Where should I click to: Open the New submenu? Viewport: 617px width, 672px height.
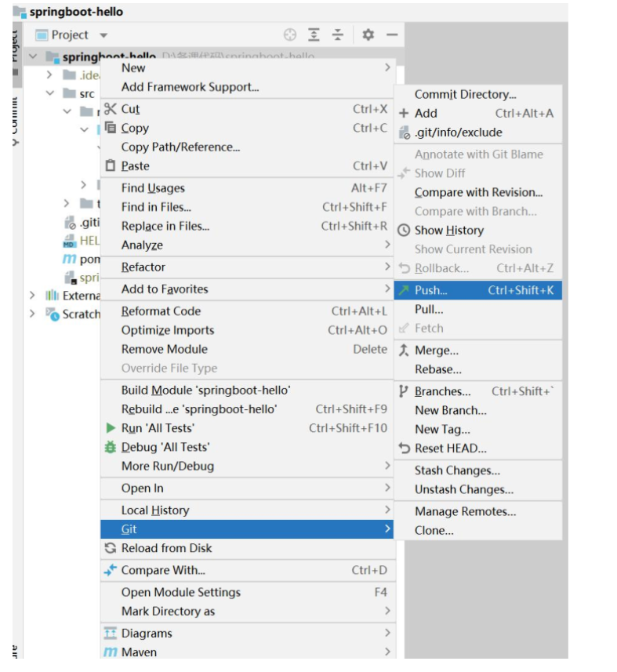247,67
